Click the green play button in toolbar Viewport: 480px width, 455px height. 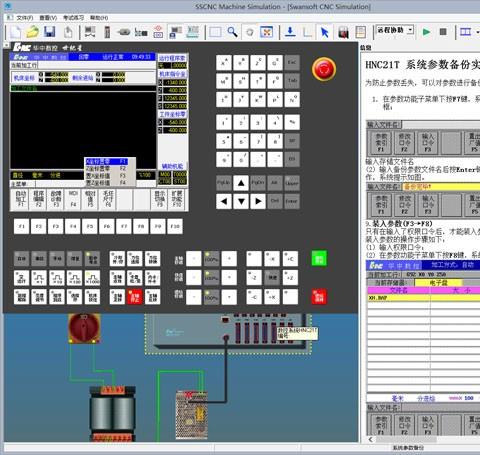pyautogui.click(x=426, y=32)
